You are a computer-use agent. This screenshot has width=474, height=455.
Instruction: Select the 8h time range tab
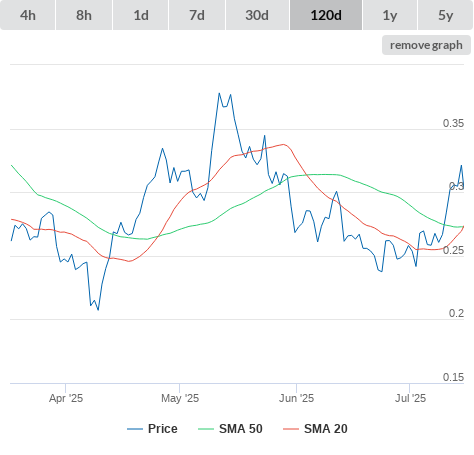[84, 15]
